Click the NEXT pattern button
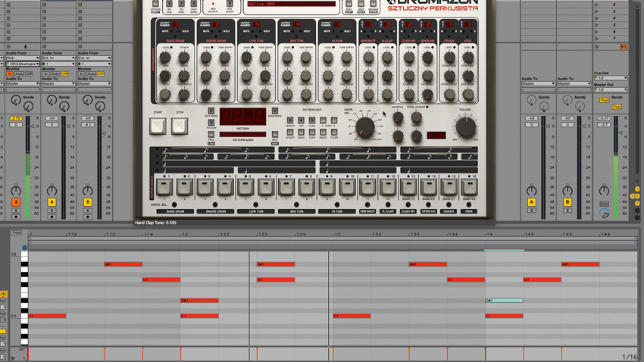644x362 pixels. [x=275, y=134]
